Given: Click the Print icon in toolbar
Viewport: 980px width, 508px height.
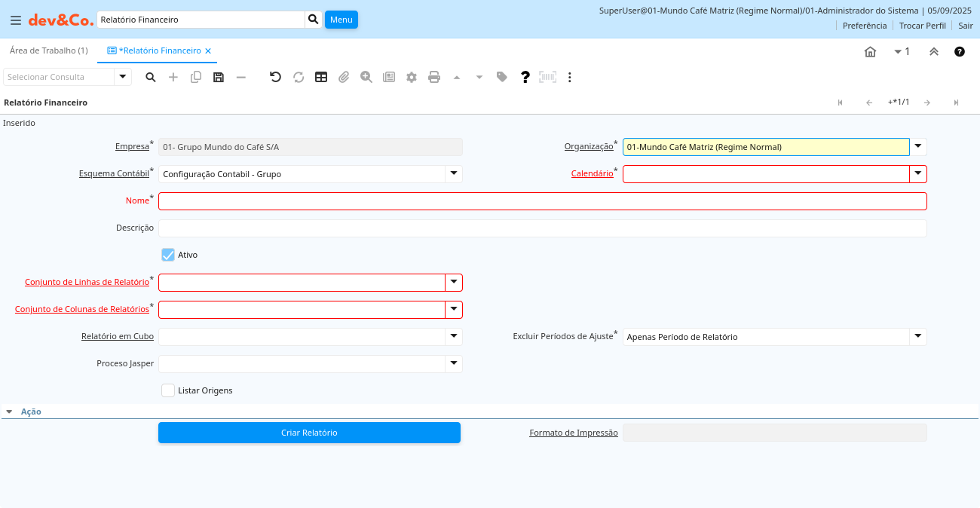Looking at the screenshot, I should pos(434,77).
